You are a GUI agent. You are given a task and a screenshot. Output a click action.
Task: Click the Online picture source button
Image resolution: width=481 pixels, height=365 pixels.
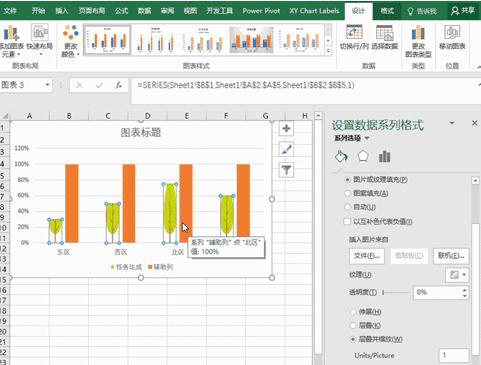pos(451,256)
